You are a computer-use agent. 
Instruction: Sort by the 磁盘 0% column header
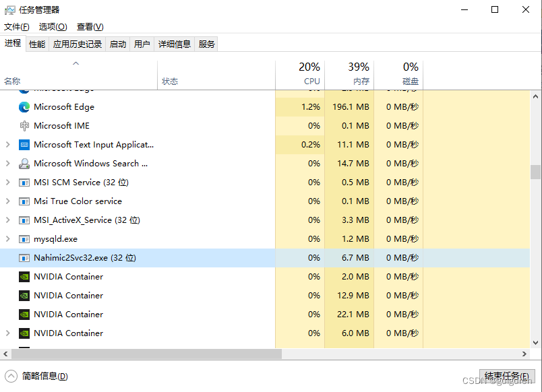pos(398,75)
